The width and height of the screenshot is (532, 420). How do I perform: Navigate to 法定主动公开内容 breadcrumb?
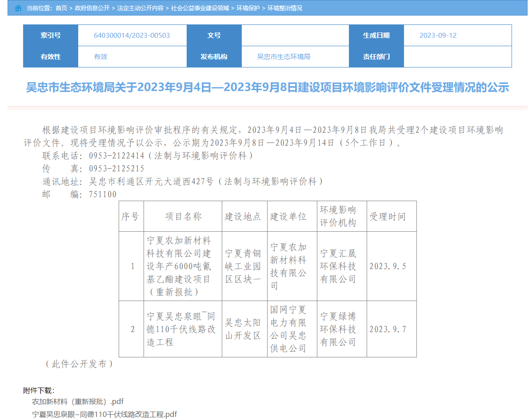pos(140,8)
